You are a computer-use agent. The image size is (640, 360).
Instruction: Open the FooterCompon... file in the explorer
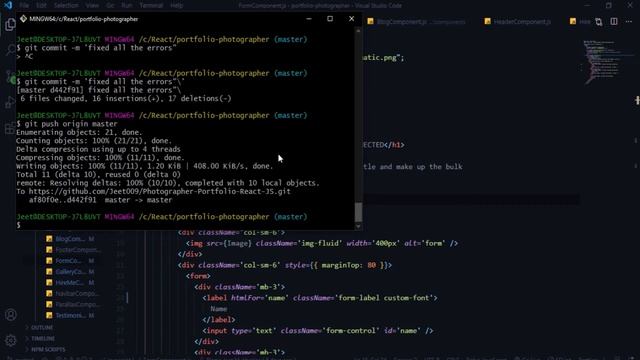point(73,250)
